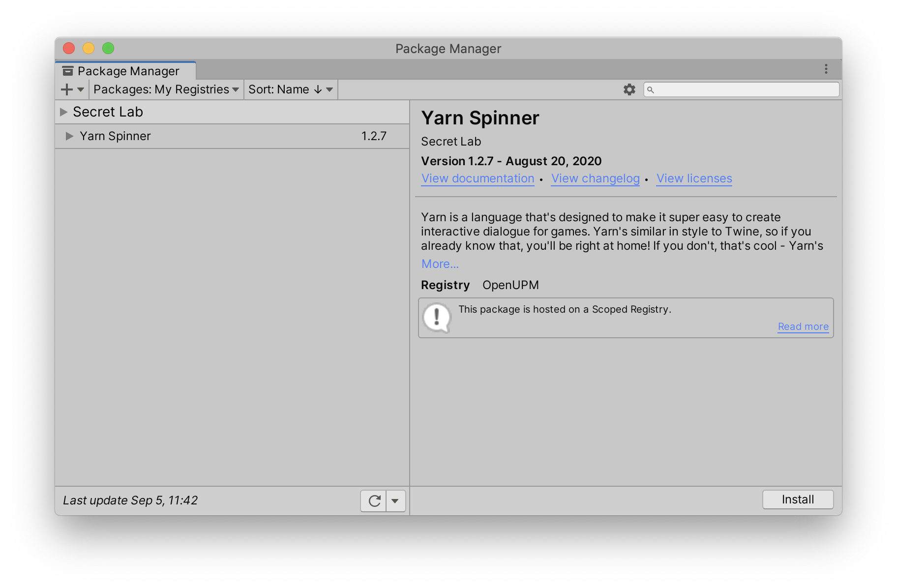The height and width of the screenshot is (588, 897).
Task: Open the three-dot window options menu
Action: [x=826, y=69]
